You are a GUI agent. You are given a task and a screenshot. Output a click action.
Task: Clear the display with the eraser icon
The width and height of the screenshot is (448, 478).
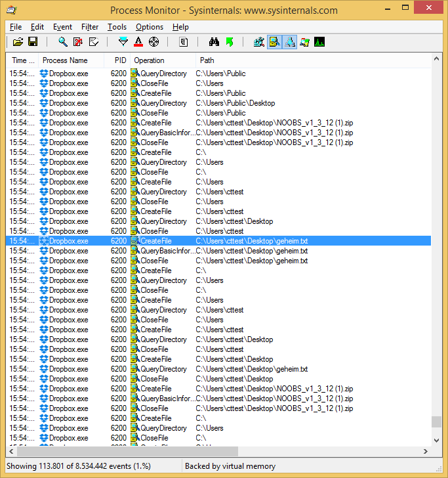click(x=94, y=42)
